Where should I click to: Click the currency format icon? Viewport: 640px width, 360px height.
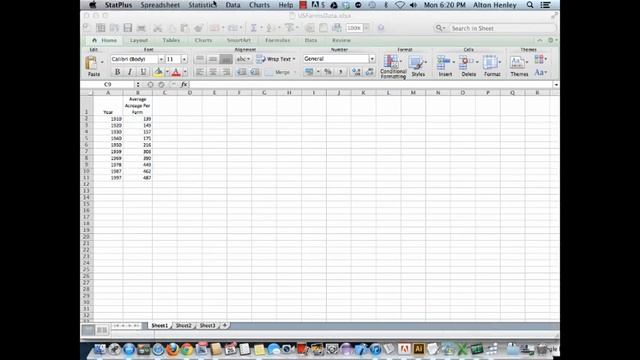pyautogui.click(x=309, y=72)
